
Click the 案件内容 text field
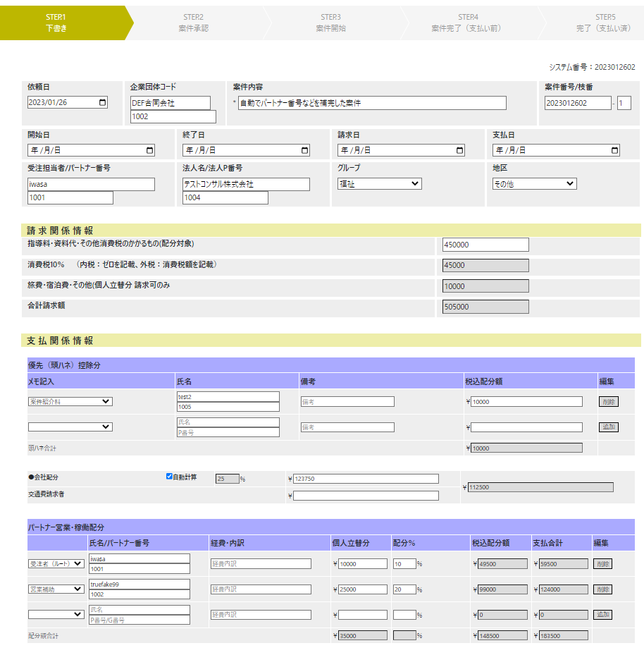(372, 103)
